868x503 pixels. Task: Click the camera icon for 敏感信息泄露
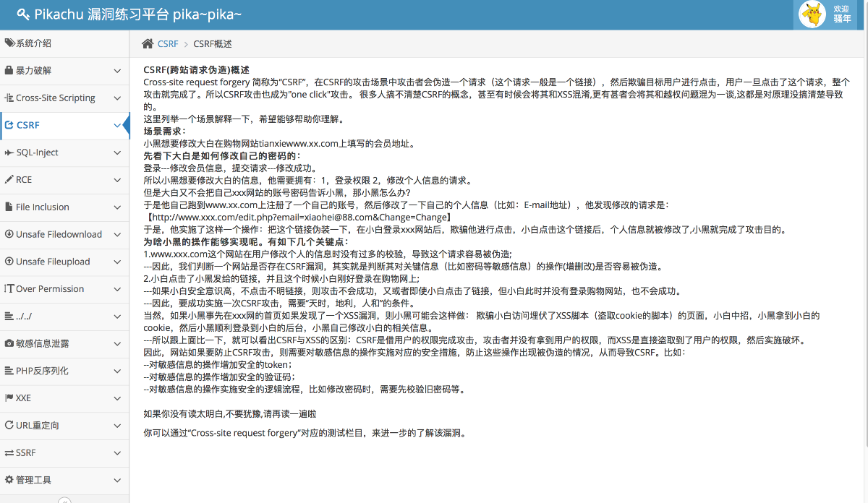click(9, 343)
